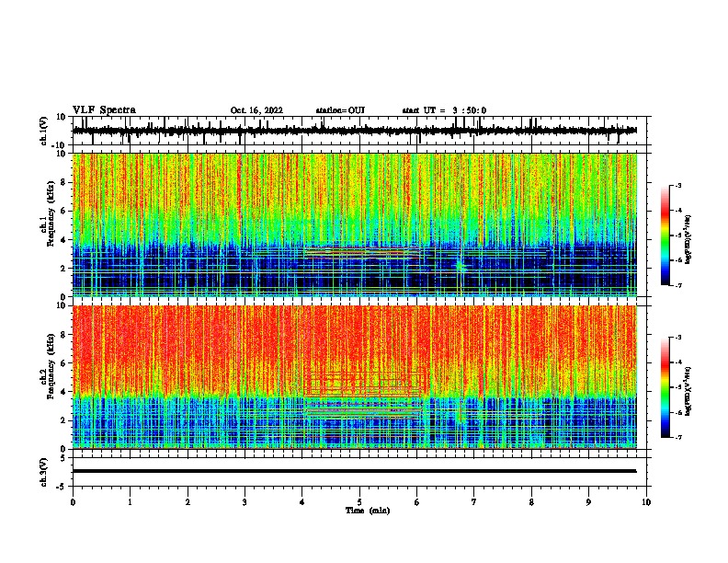Click the "-7" label on ch.2 colorbar
The image size is (728, 563).
[678, 437]
